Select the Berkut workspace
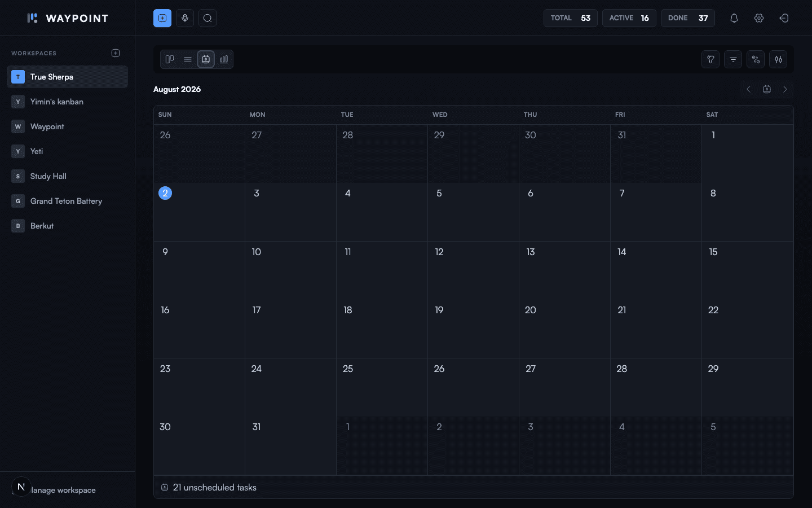 (67, 226)
